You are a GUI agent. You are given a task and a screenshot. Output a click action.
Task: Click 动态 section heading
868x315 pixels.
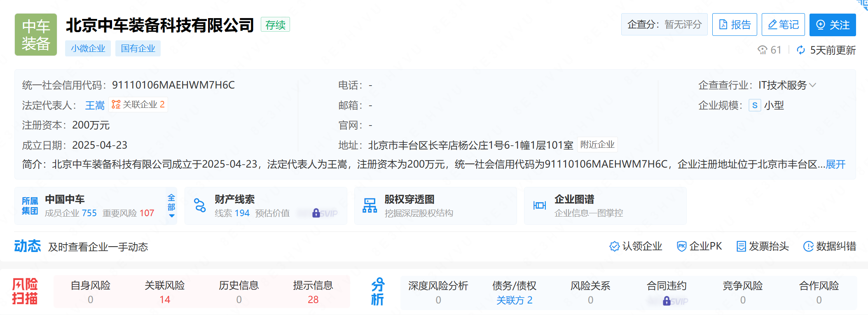pyautogui.click(x=28, y=246)
